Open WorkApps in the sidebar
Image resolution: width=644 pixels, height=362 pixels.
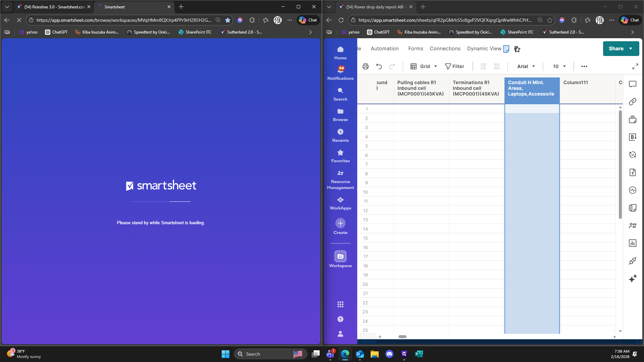point(340,203)
